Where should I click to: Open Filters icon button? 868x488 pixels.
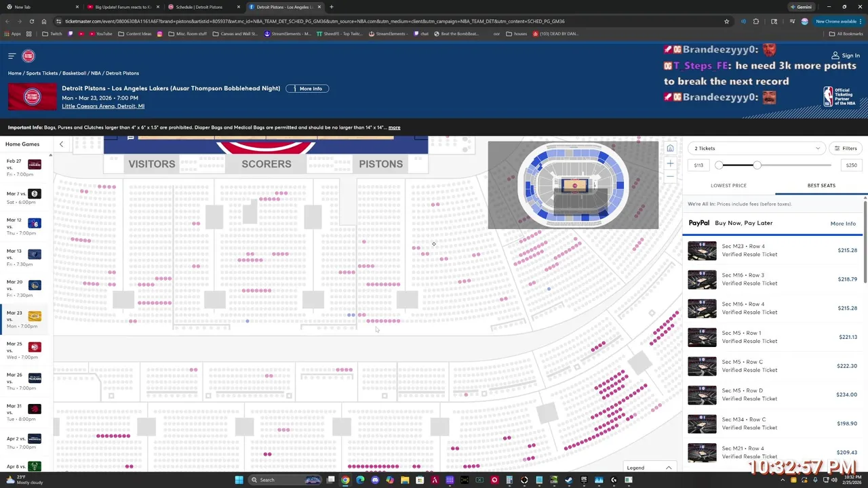846,148
